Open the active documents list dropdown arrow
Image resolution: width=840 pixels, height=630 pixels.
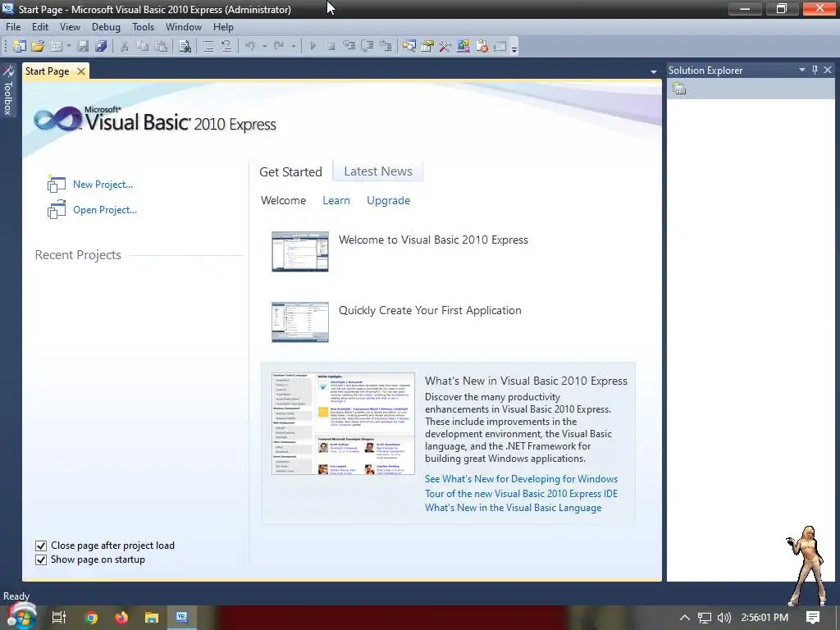pos(654,72)
